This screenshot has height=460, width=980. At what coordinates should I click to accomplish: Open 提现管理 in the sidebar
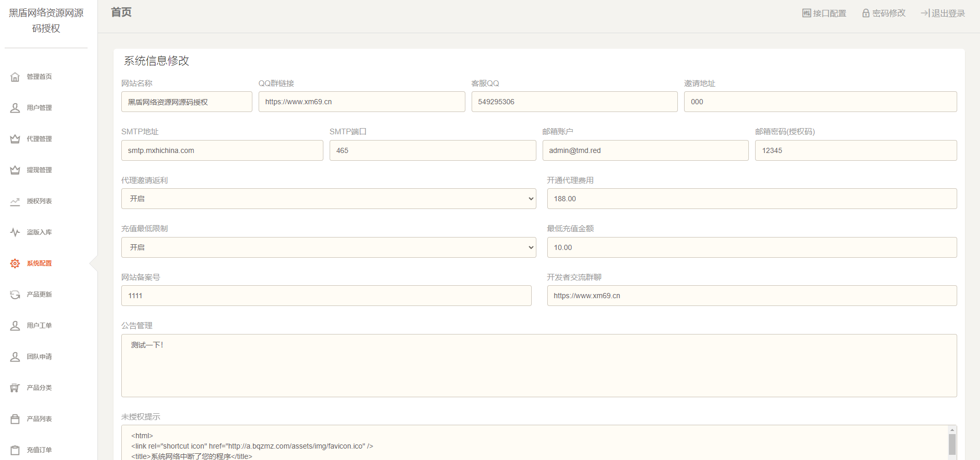[x=39, y=170]
